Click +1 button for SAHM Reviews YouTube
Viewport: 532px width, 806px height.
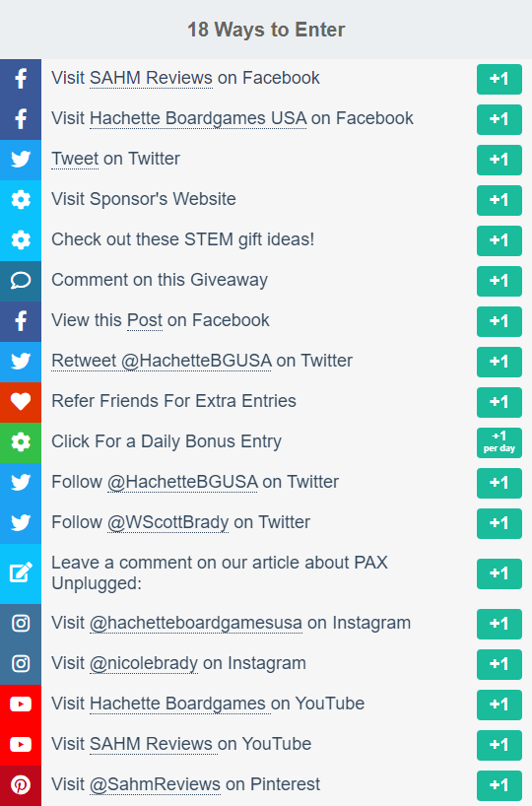pos(499,745)
